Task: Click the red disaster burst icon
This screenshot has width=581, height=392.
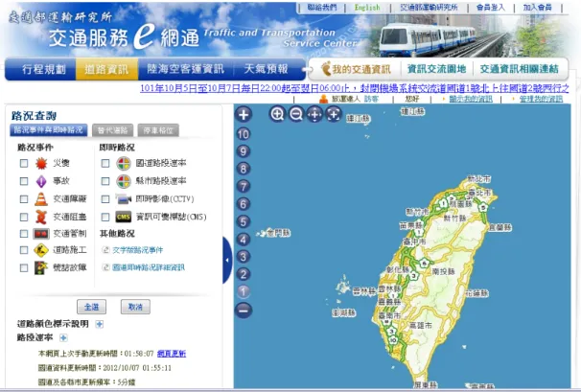Action: 41,163
